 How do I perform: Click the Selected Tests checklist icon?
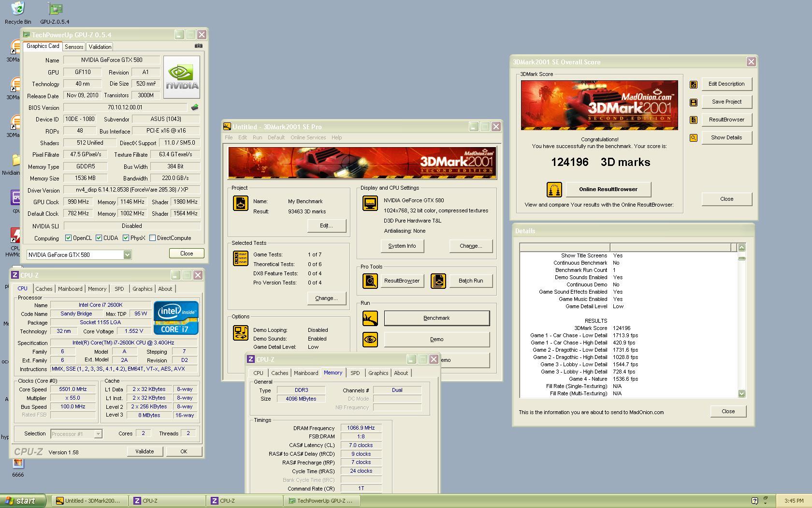241,258
